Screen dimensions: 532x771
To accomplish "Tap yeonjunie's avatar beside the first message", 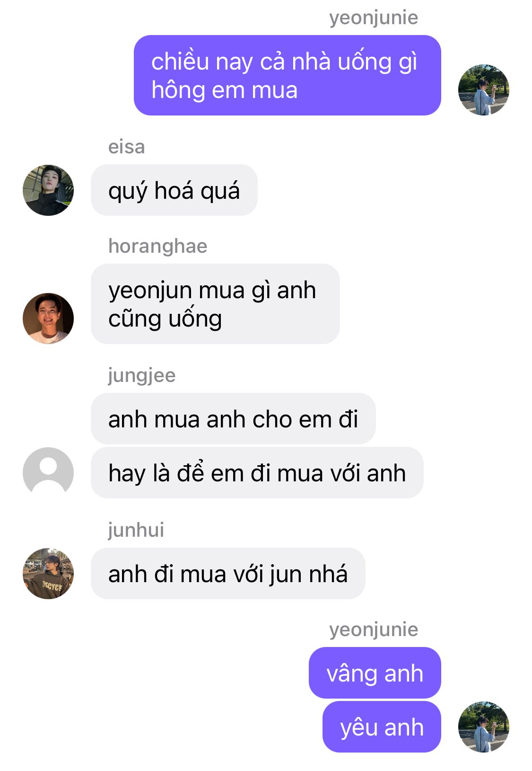I will tap(483, 90).
